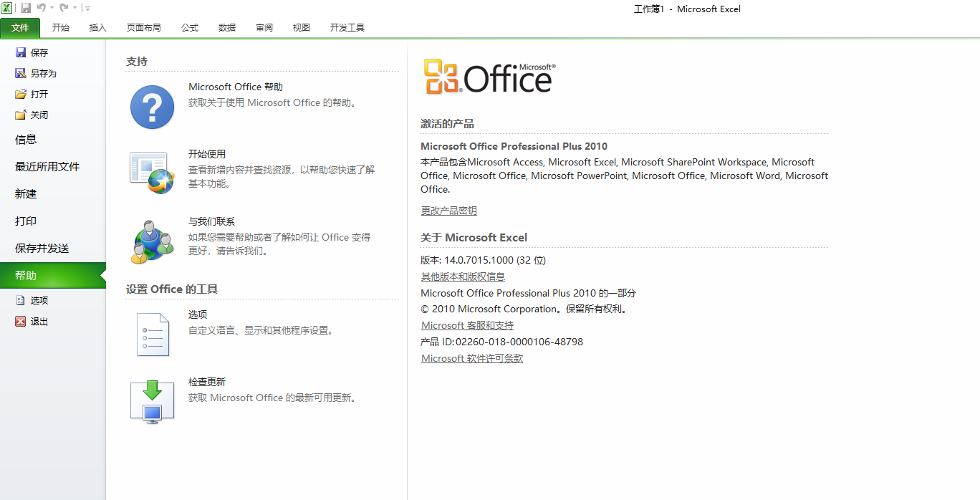980x500 pixels.
Task: Click the 检查更新 heading text
Action: pos(207,382)
